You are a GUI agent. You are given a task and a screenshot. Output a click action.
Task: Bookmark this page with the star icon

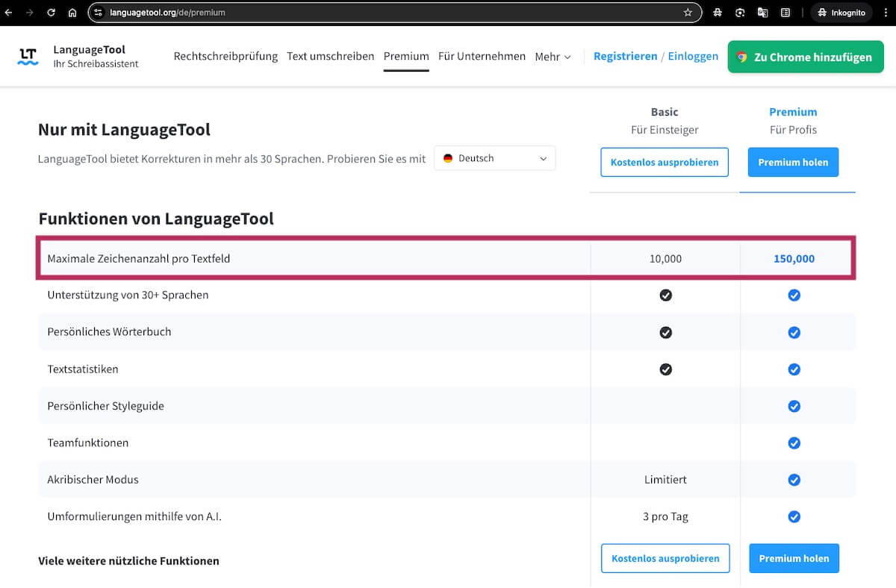coord(688,13)
